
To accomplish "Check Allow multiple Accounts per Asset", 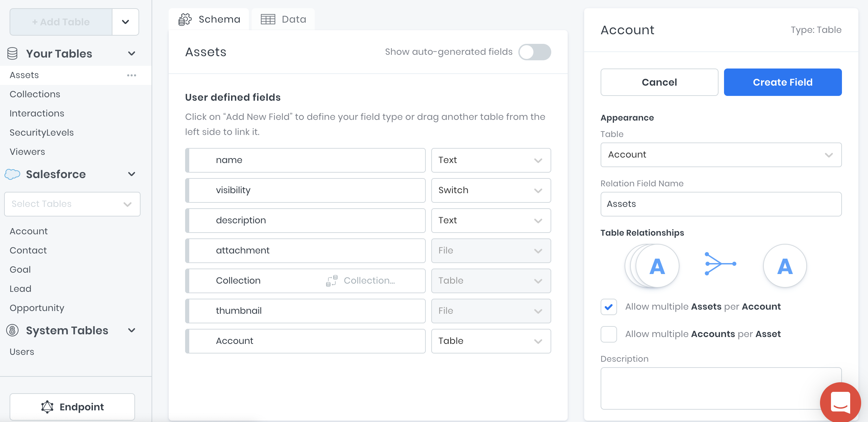I will point(609,334).
